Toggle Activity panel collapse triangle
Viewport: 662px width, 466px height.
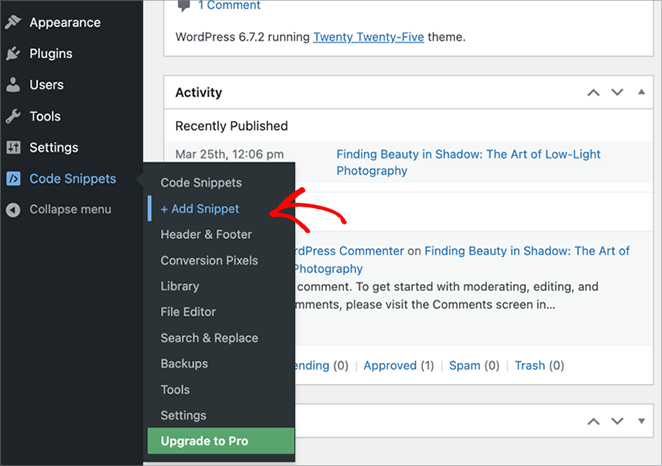(640, 93)
